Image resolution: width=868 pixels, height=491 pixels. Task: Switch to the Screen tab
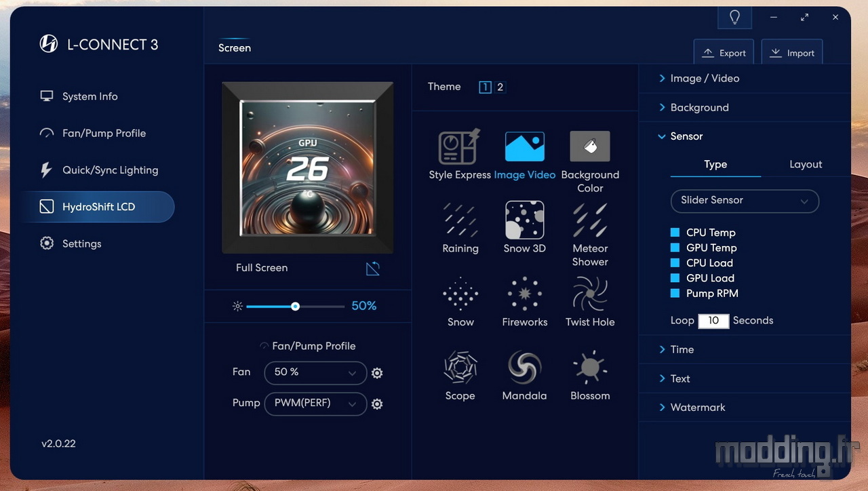tap(235, 48)
